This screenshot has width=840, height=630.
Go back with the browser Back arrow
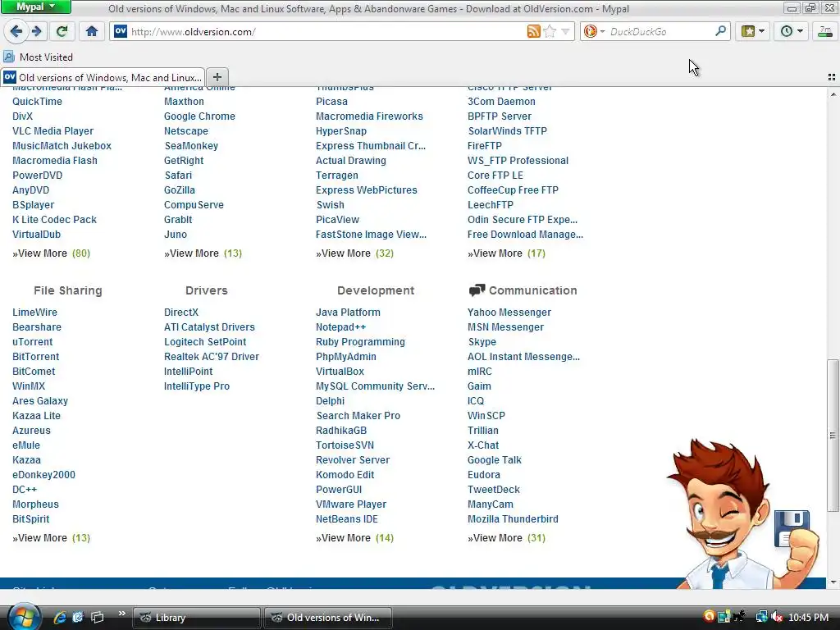(x=16, y=31)
